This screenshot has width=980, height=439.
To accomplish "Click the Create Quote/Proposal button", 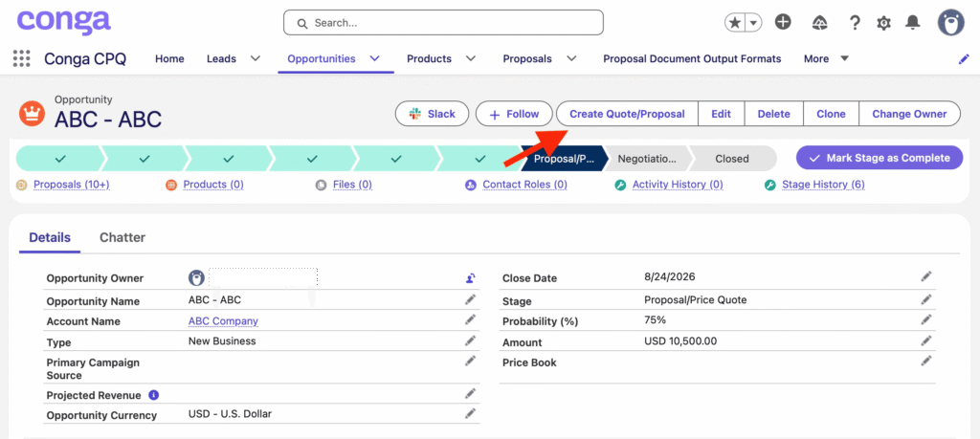I will (x=627, y=114).
